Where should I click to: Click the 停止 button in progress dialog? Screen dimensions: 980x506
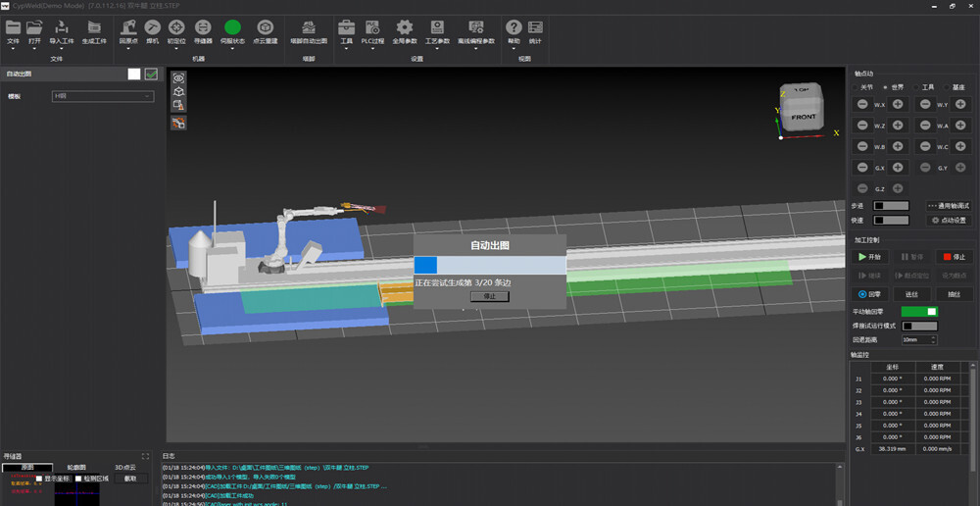point(489,295)
